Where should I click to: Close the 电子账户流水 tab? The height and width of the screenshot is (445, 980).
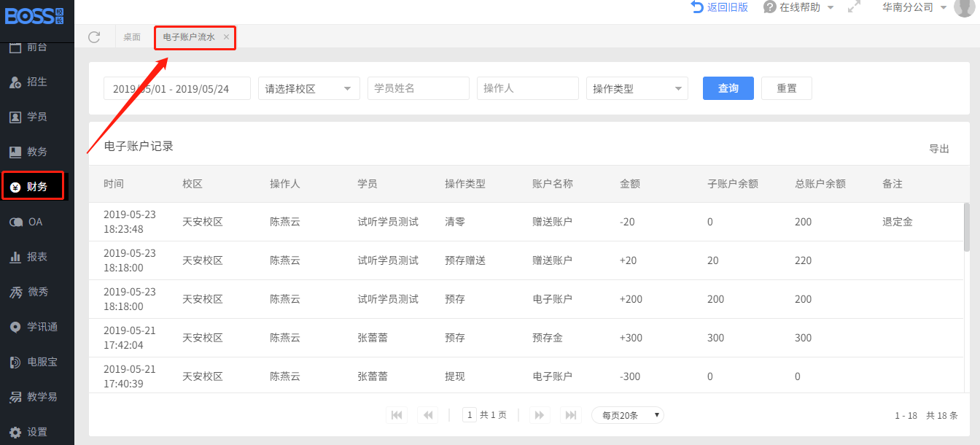(x=226, y=36)
